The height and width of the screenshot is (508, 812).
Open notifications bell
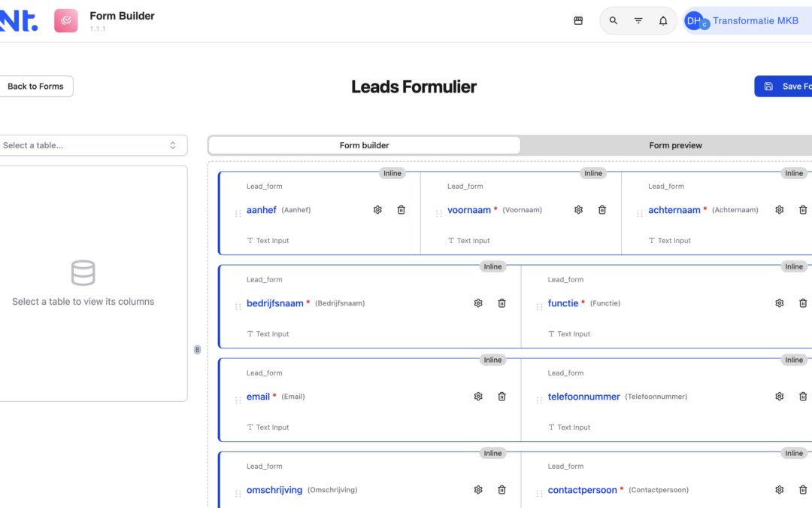[x=663, y=21]
